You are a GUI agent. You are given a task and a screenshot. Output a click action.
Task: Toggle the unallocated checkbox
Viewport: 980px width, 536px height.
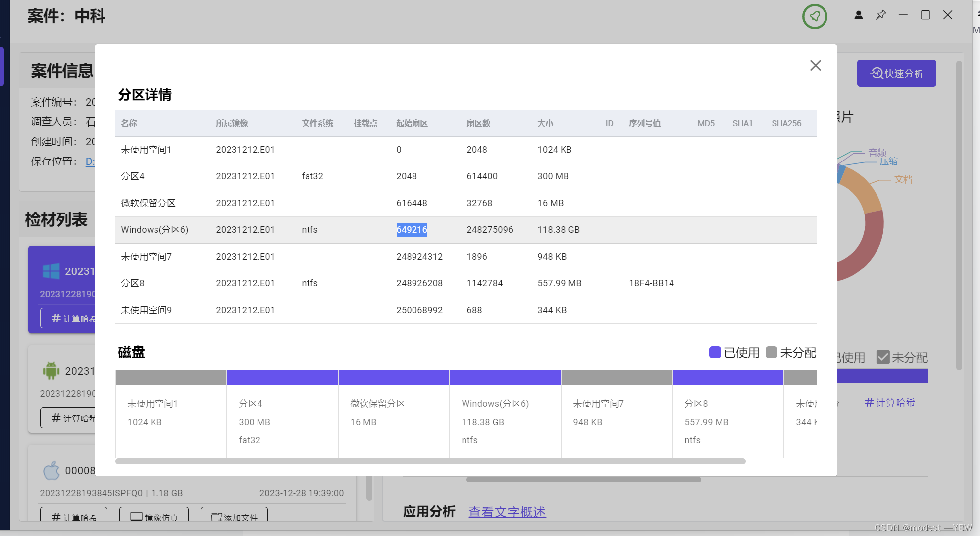883,357
